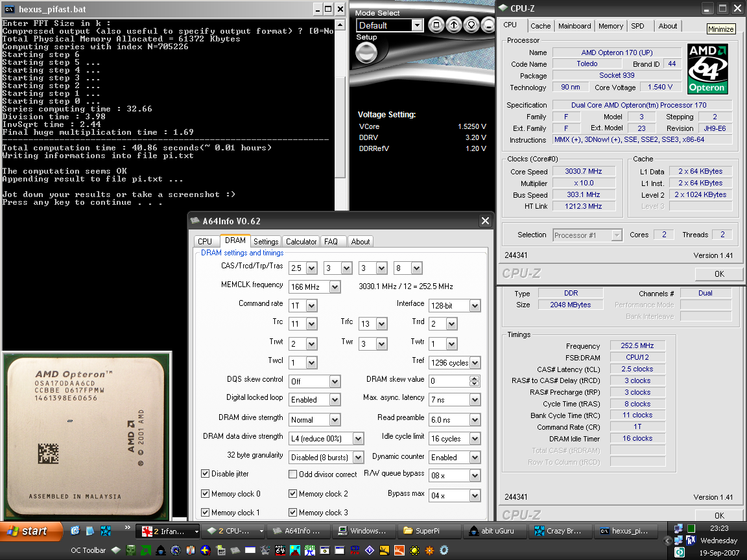Screen dimensions: 747x560
Task: Click the light-blue gear icon in OC Toolbar
Action: point(444,550)
